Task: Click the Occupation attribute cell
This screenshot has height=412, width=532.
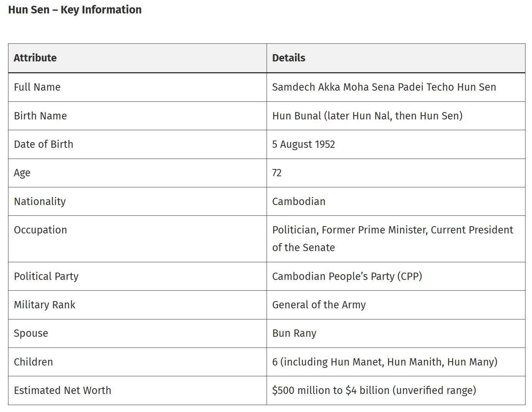Action: coord(137,239)
